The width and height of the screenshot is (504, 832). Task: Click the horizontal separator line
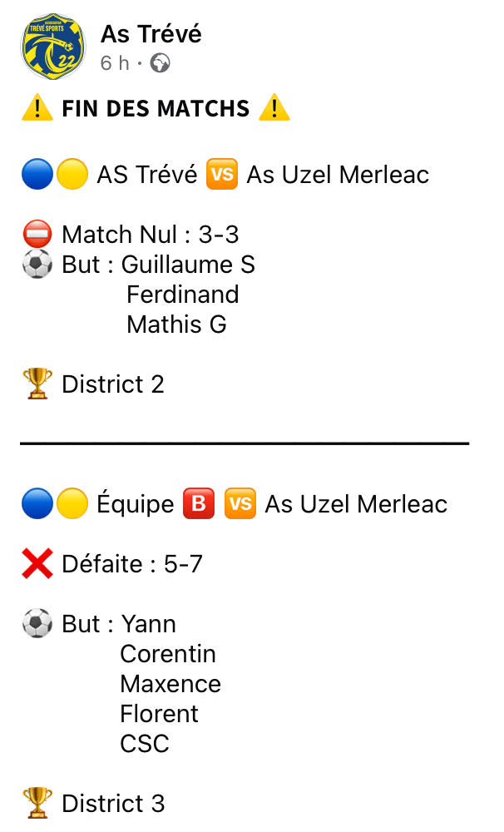coord(245,443)
